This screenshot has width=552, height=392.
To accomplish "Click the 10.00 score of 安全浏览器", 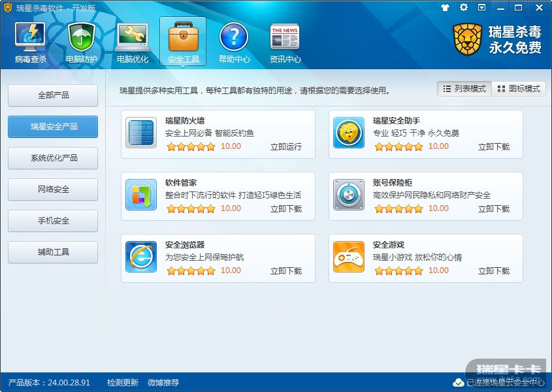I will pos(231,270).
